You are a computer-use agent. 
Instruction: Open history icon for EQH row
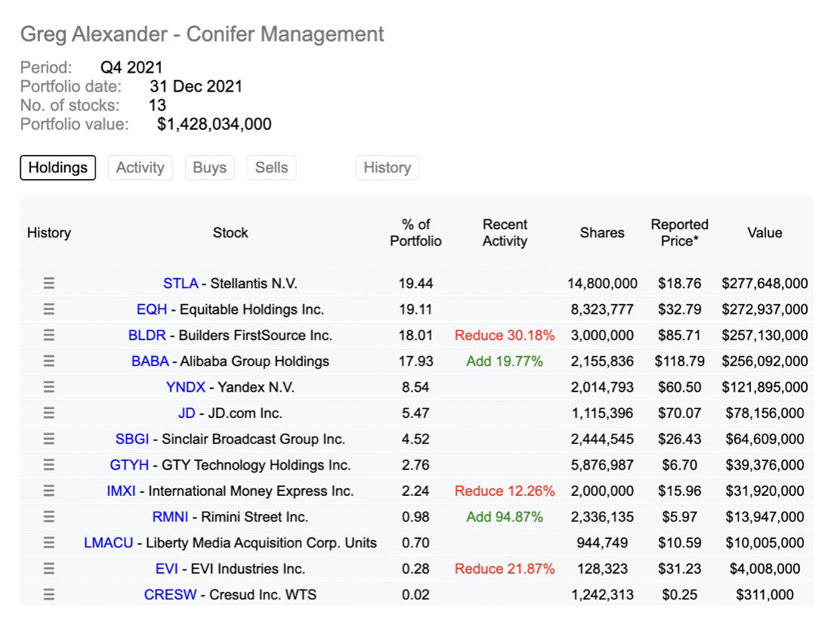pos(49,309)
